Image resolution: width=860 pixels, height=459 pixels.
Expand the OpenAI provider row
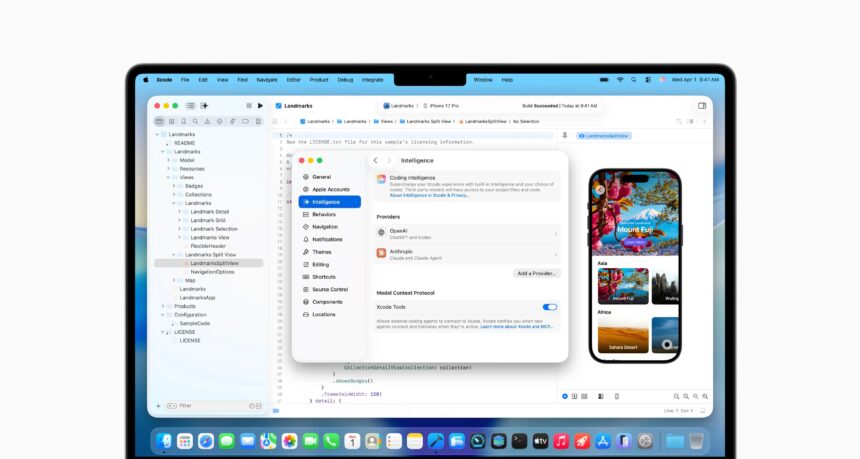[x=555, y=233]
